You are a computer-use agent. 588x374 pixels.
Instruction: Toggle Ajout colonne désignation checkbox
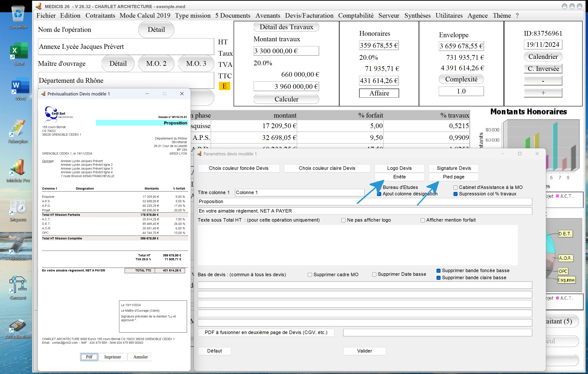379,194
